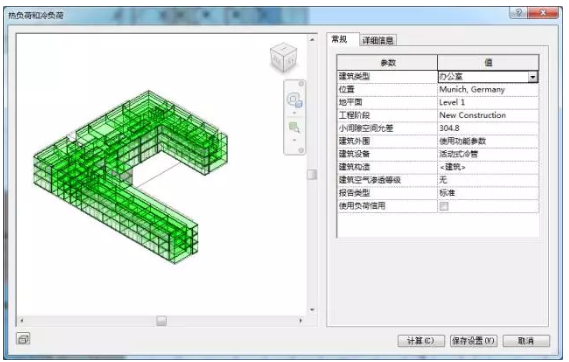Screen dimensions: 569x362
Task: Click the 参数 column header
Action: (387, 63)
